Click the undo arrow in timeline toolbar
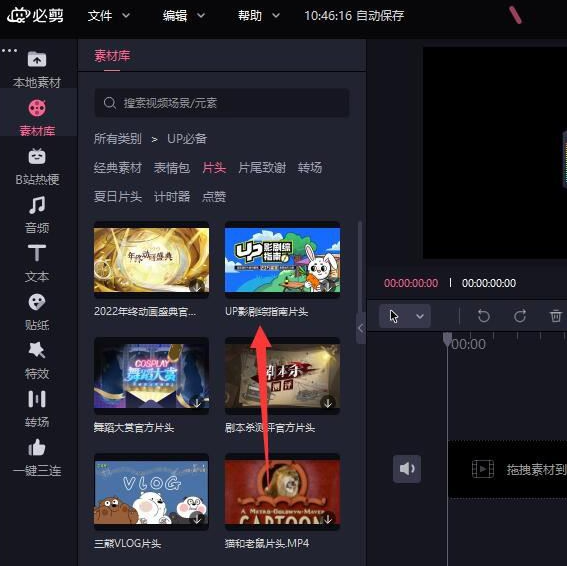Image resolution: width=567 pixels, height=566 pixels. point(483,316)
